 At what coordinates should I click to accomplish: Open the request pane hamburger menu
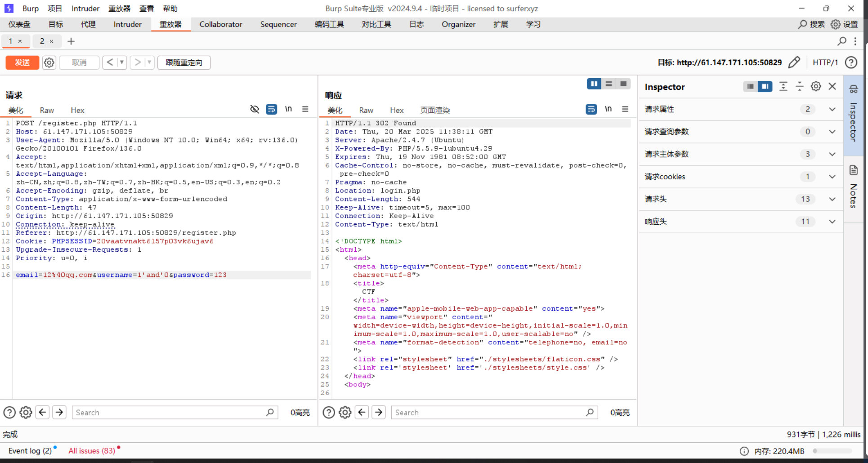[305, 109]
